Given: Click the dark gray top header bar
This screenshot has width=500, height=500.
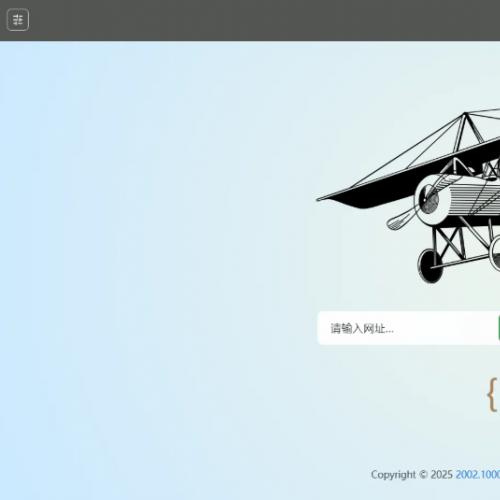Looking at the screenshot, I should [x=250, y=20].
